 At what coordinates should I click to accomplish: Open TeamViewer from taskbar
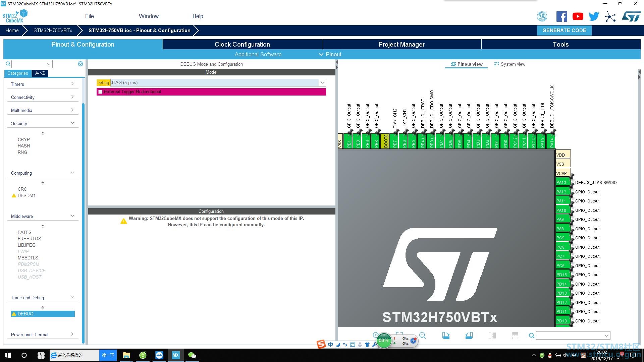tap(159, 355)
